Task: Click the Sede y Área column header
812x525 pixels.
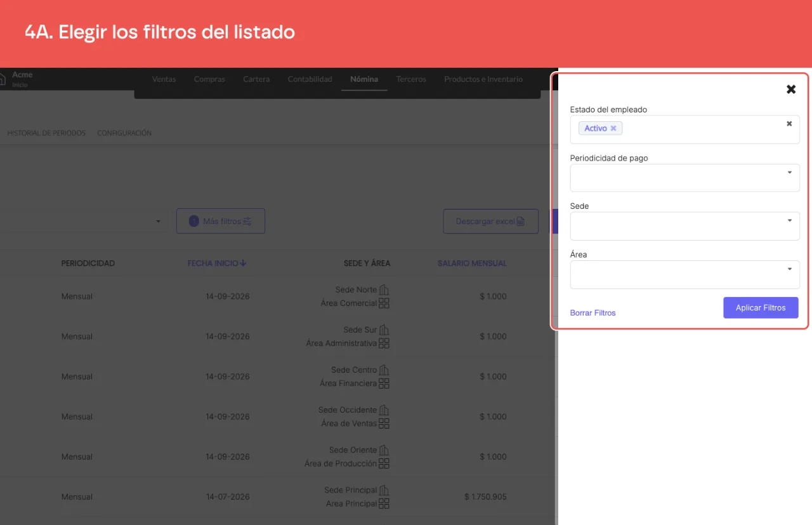Action: pos(367,263)
